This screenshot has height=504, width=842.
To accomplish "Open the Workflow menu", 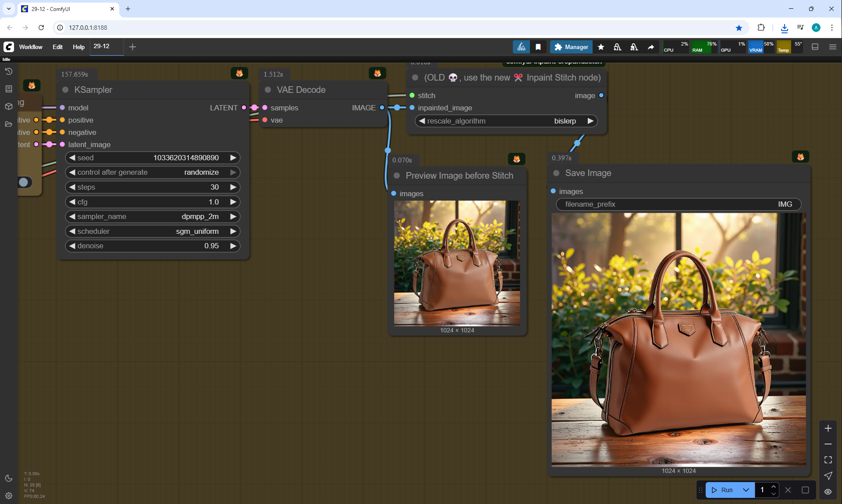I will [x=31, y=47].
